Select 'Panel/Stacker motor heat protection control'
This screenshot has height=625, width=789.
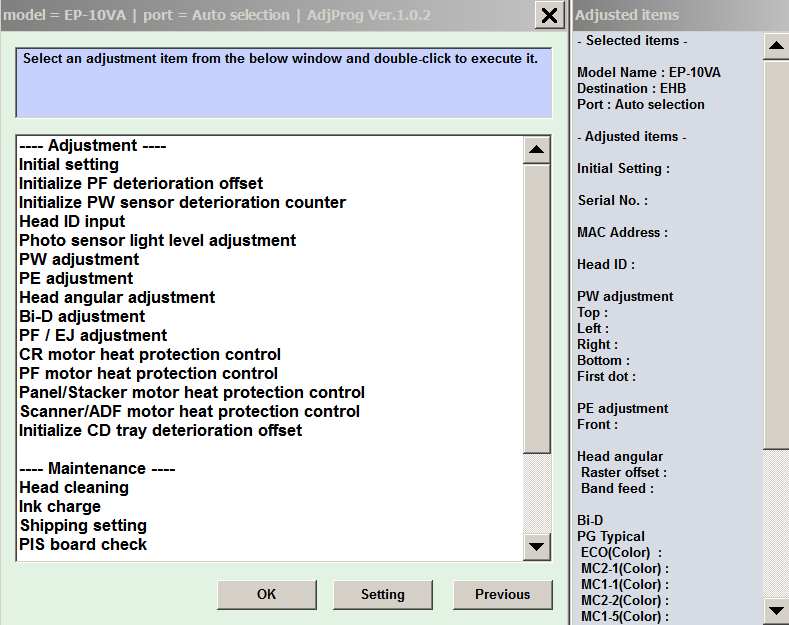(x=192, y=393)
